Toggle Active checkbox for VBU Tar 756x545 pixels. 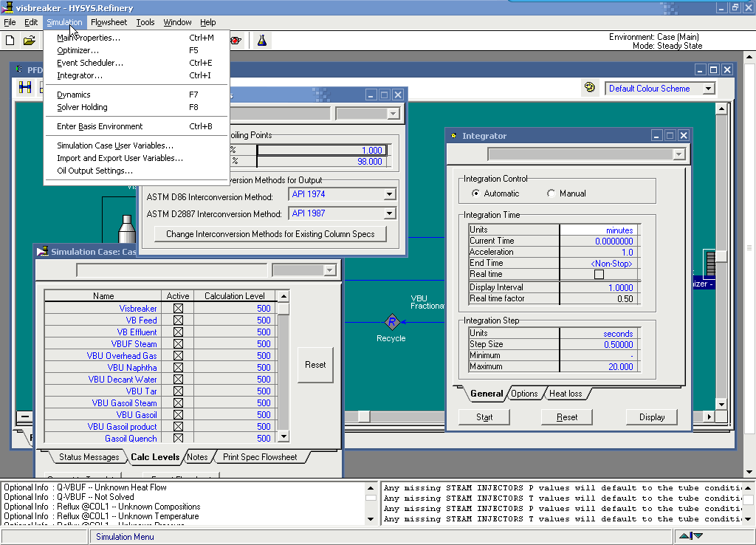[x=178, y=391]
